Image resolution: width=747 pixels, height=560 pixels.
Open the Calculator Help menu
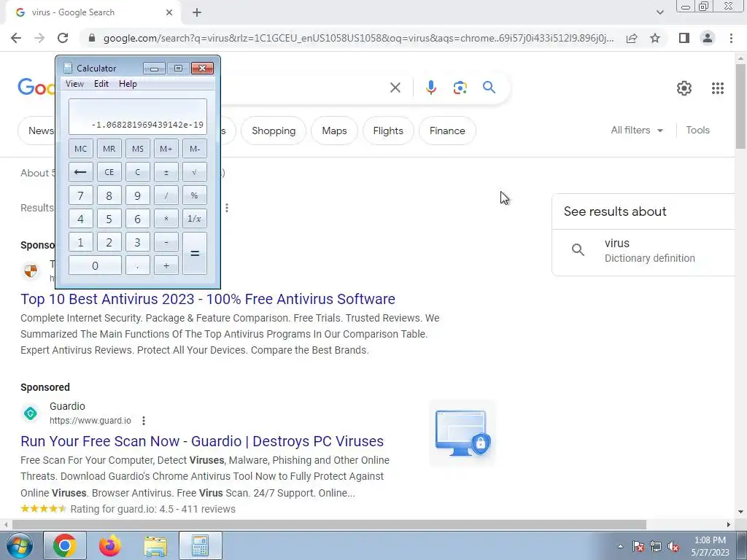(x=128, y=84)
